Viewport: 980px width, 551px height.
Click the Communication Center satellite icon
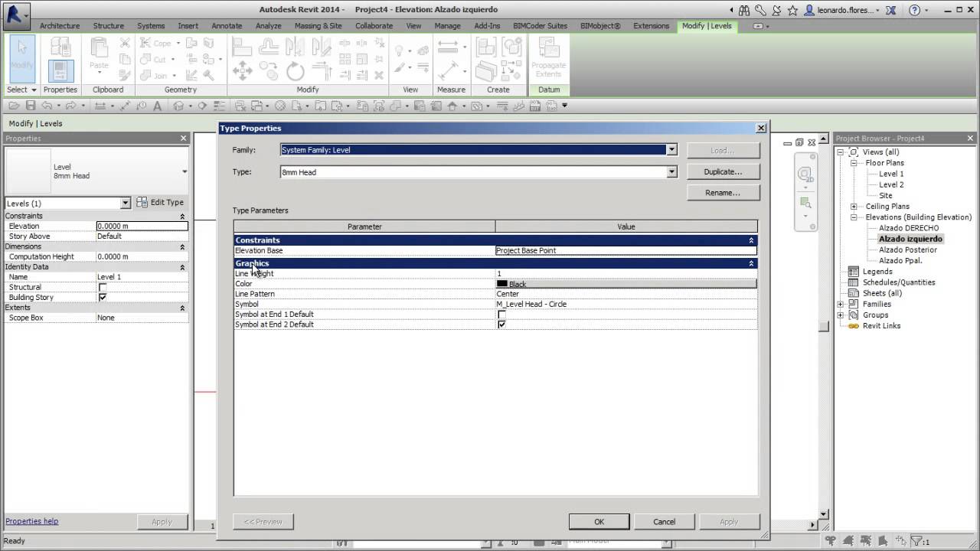coord(776,10)
